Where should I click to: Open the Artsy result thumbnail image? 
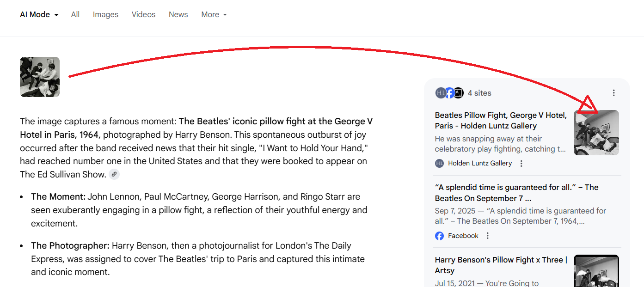(596, 271)
